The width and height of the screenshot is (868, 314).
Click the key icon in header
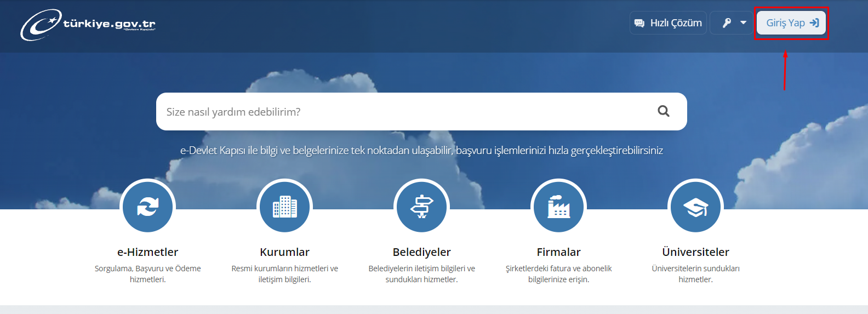tap(727, 23)
